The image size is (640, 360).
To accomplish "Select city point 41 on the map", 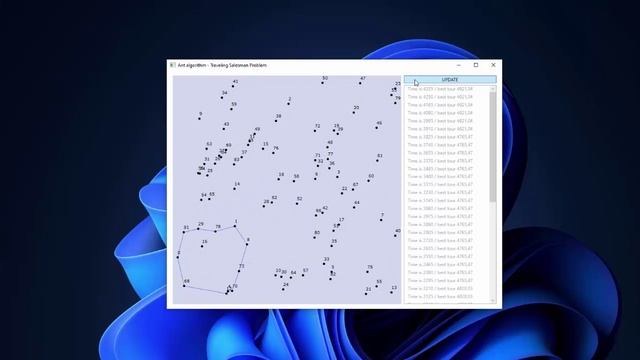I will coord(233,86).
